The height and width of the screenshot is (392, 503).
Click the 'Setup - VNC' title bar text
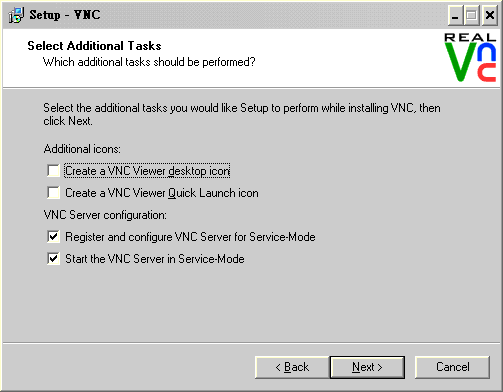tap(65, 15)
